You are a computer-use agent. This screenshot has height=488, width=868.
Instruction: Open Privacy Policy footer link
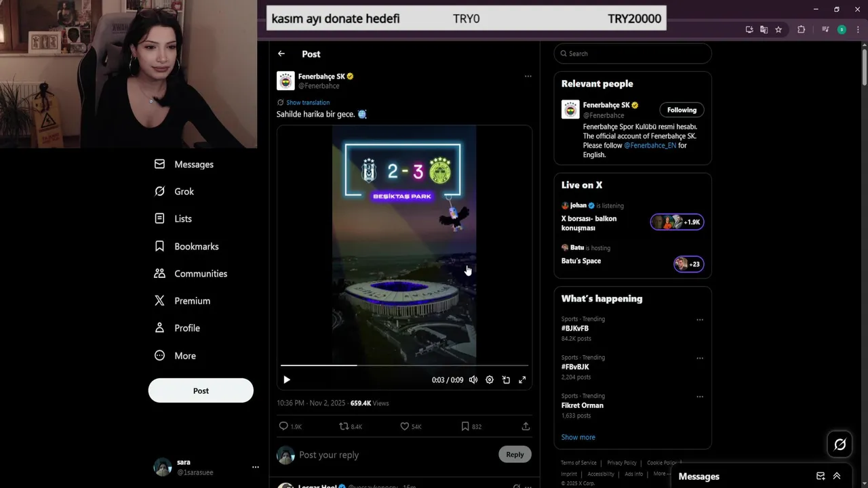click(x=622, y=463)
